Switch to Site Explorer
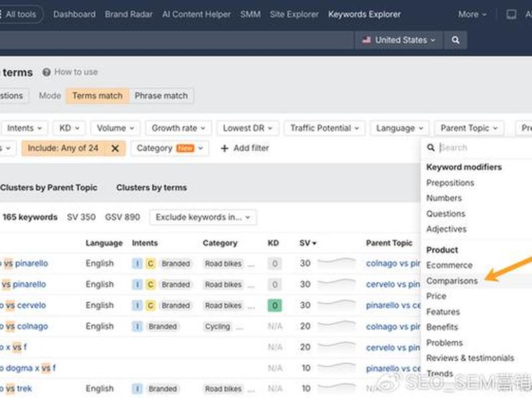This screenshot has height=399, width=532. pos(294,14)
